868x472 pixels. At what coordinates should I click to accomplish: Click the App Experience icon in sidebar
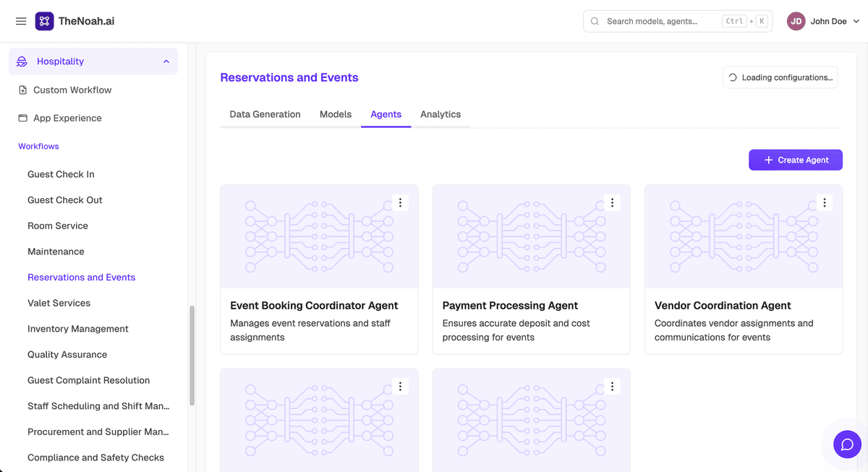pyautogui.click(x=22, y=118)
